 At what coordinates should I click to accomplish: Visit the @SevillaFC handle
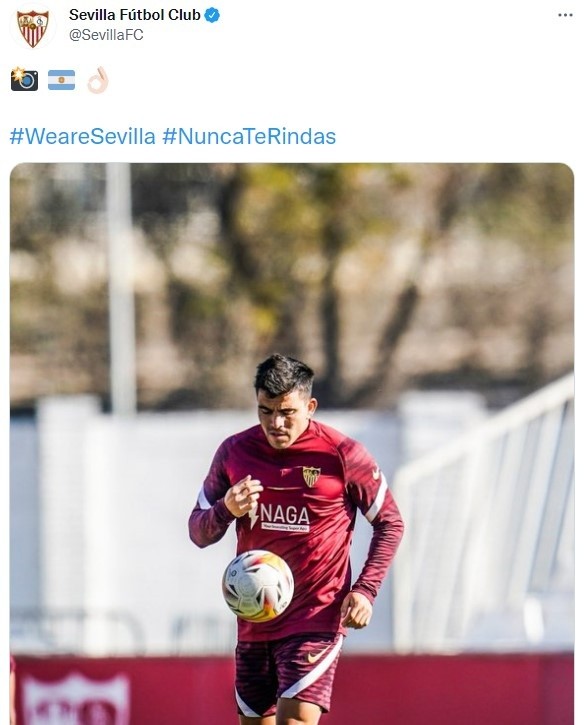(x=106, y=35)
